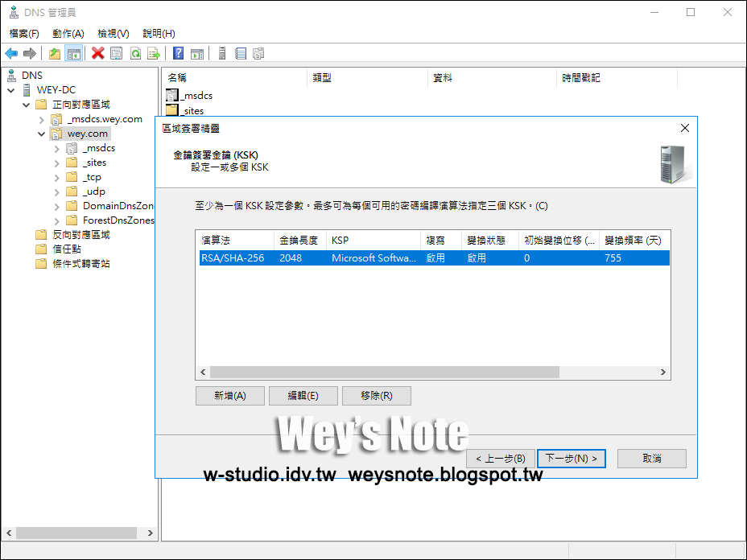Click the blue Back arrow in toolbar
The width and height of the screenshot is (747, 560).
(11, 53)
